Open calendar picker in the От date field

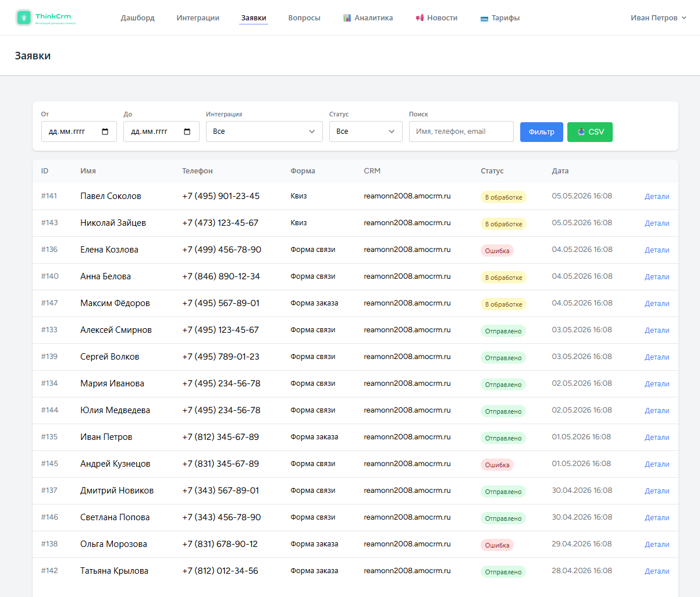(105, 132)
